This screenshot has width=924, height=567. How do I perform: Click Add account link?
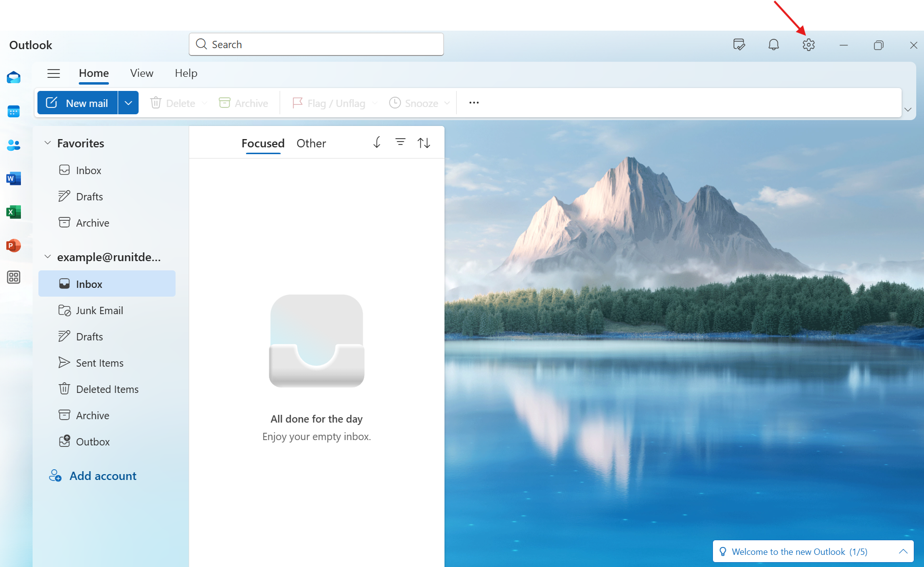click(x=103, y=476)
